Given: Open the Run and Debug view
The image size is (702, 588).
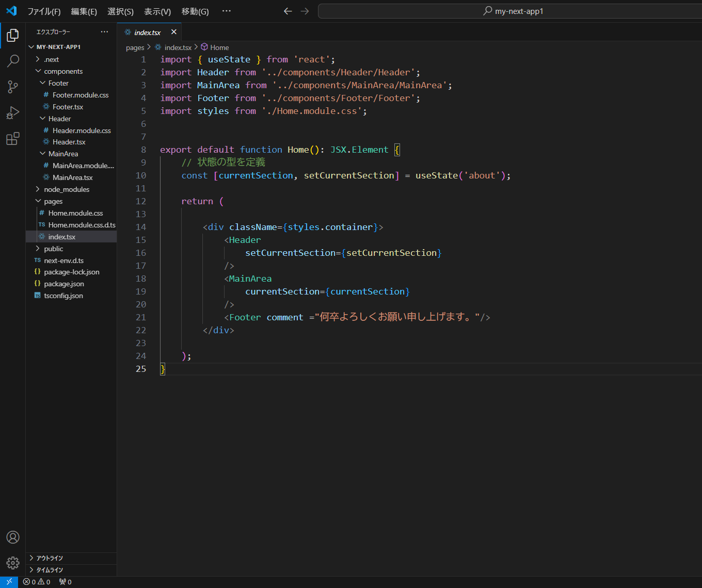Looking at the screenshot, I should (13, 113).
